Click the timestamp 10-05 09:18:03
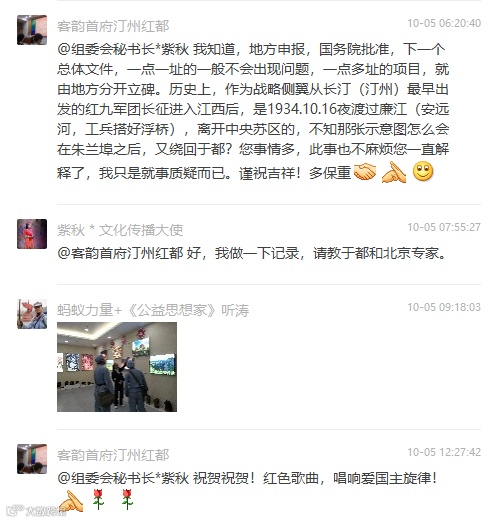Viewport: 493px width, 522px height. (444, 307)
